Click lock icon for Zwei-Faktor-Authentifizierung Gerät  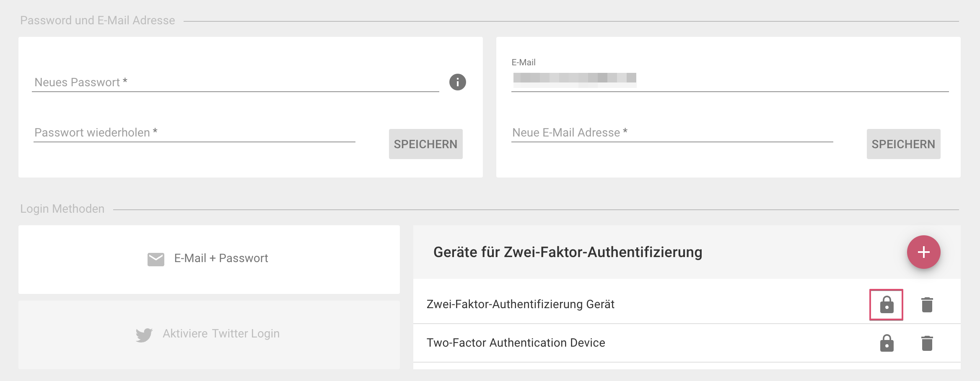point(887,304)
